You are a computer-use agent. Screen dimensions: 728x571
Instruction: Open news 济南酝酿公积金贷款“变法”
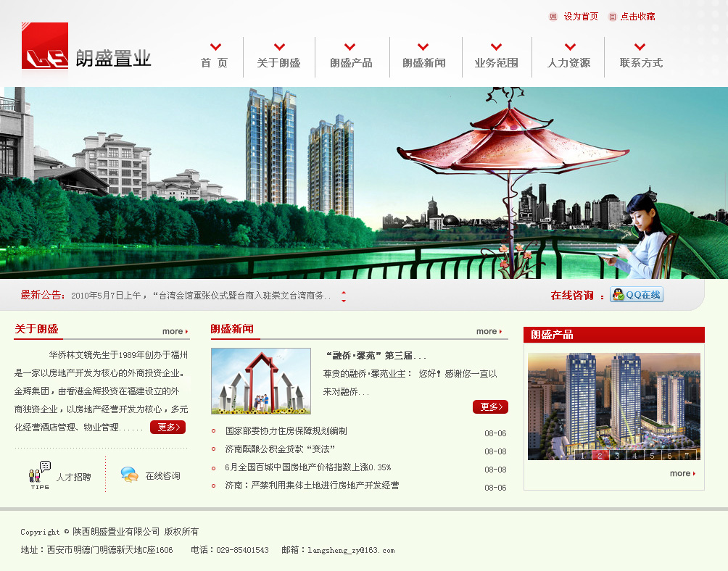(280, 449)
